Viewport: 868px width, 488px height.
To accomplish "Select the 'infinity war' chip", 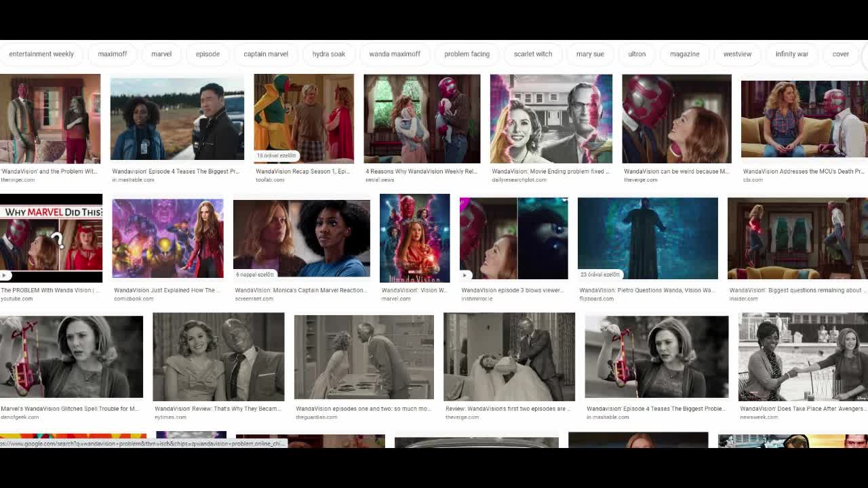I will tap(792, 54).
